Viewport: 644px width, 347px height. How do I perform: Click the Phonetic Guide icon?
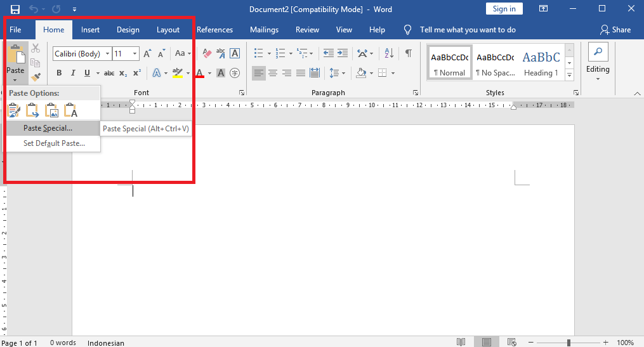pyautogui.click(x=221, y=53)
